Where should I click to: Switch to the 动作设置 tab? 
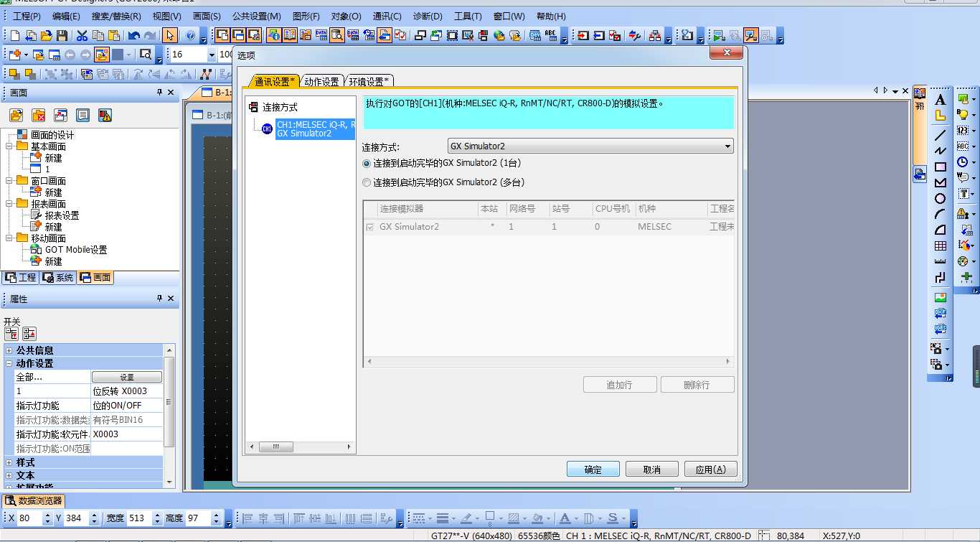pyautogui.click(x=321, y=81)
